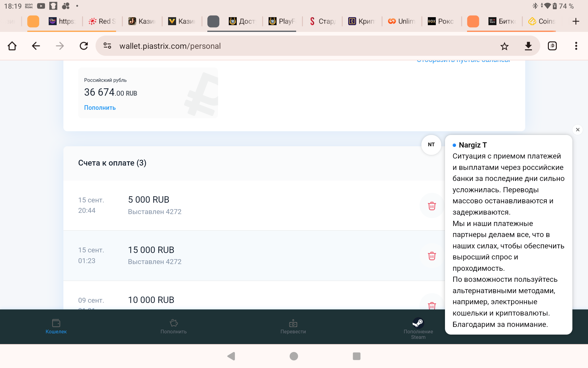Tap the NT chat avatar

pos(431,145)
